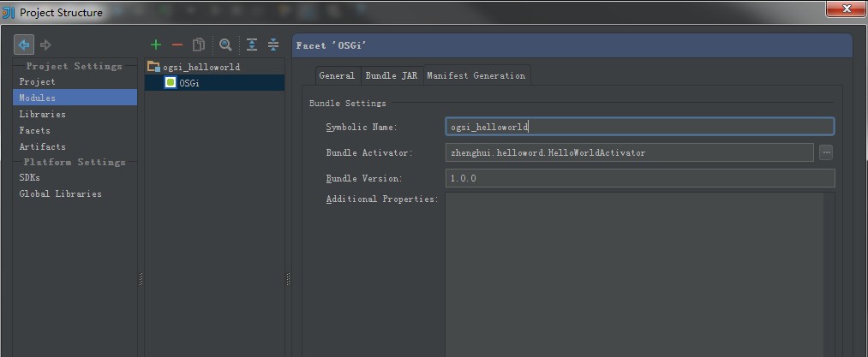Open the Project settings section

click(x=37, y=81)
